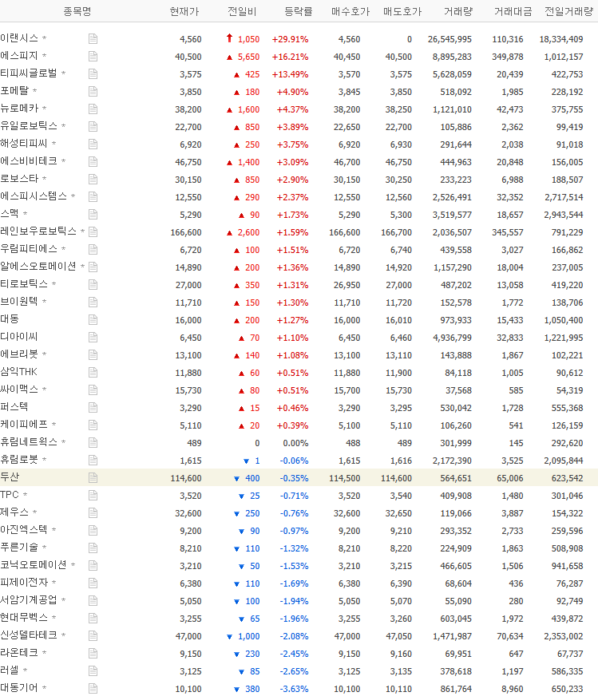Select 디아이씨 volume value 4,936,799

[452, 338]
